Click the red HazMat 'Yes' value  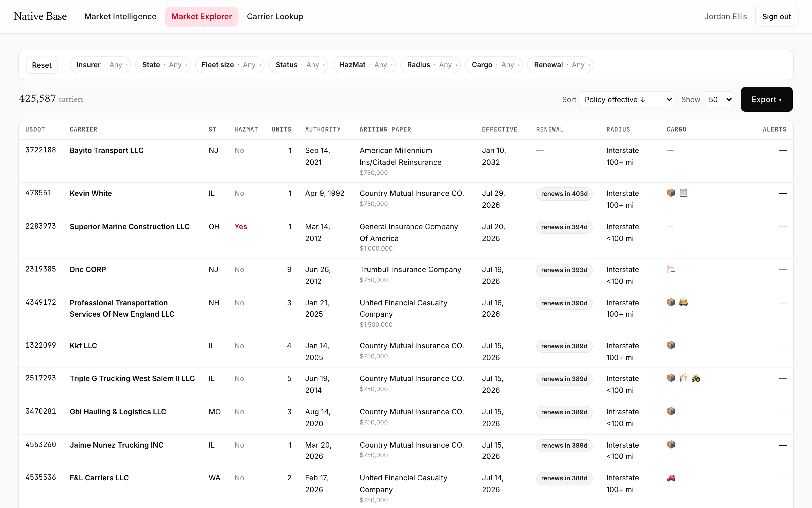click(240, 226)
